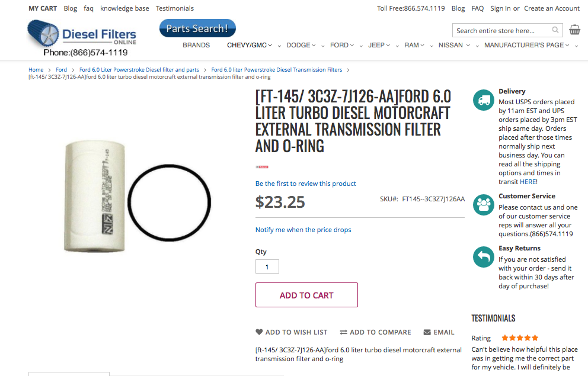Click the quantity input field
588x376 pixels.
(x=267, y=266)
